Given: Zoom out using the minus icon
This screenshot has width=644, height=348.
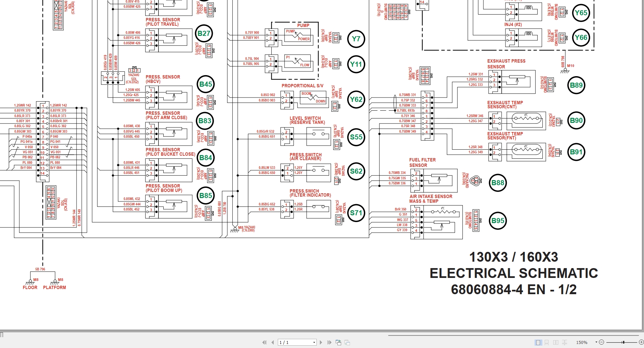Looking at the screenshot, I should pos(602,342).
